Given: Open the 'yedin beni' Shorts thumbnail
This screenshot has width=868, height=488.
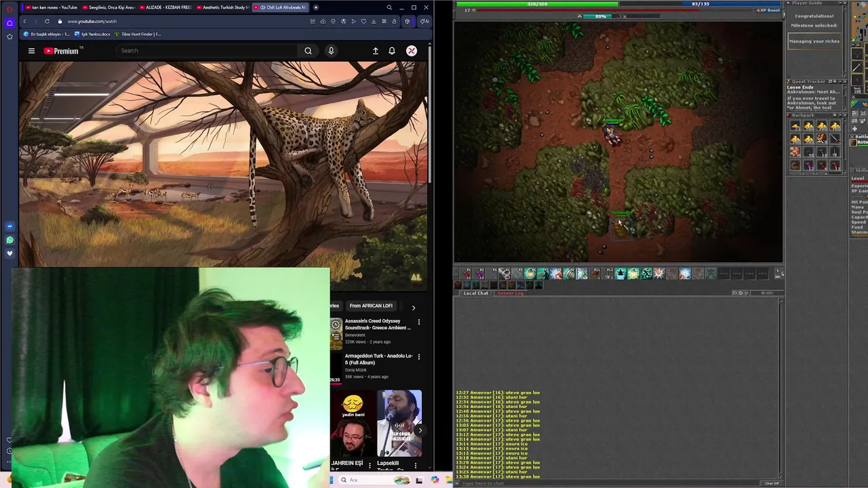Looking at the screenshot, I should [352, 424].
